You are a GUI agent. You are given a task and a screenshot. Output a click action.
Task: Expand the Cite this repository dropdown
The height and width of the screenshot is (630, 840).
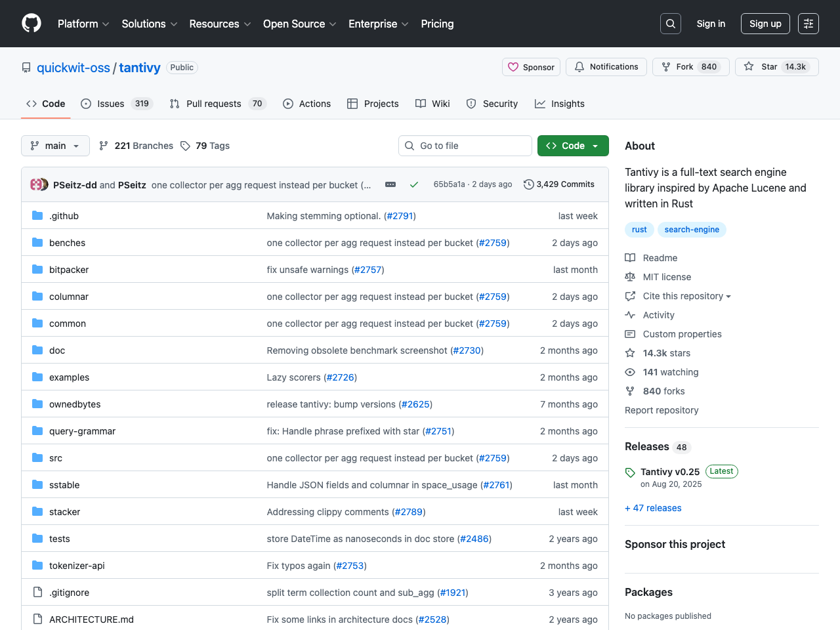(x=686, y=296)
